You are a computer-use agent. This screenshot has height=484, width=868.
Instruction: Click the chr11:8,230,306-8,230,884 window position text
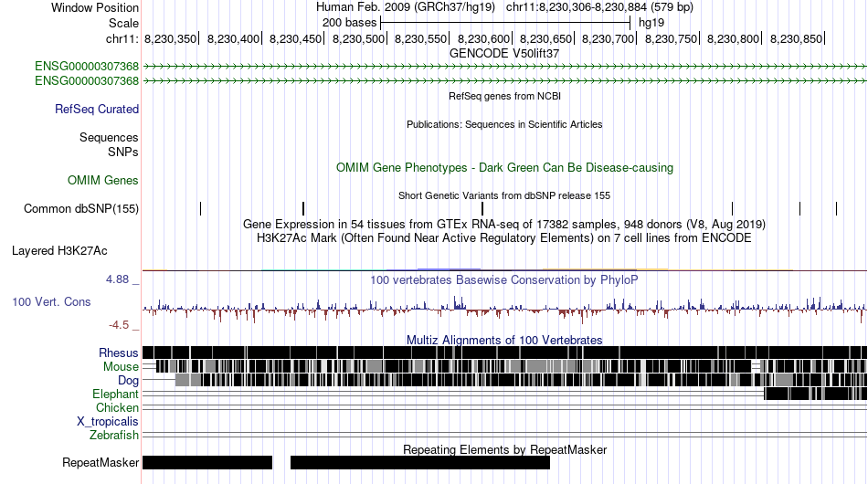[x=599, y=7]
